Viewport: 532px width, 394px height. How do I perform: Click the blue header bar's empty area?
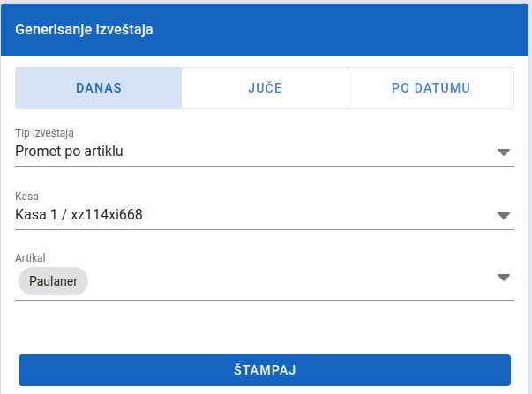tap(340, 30)
